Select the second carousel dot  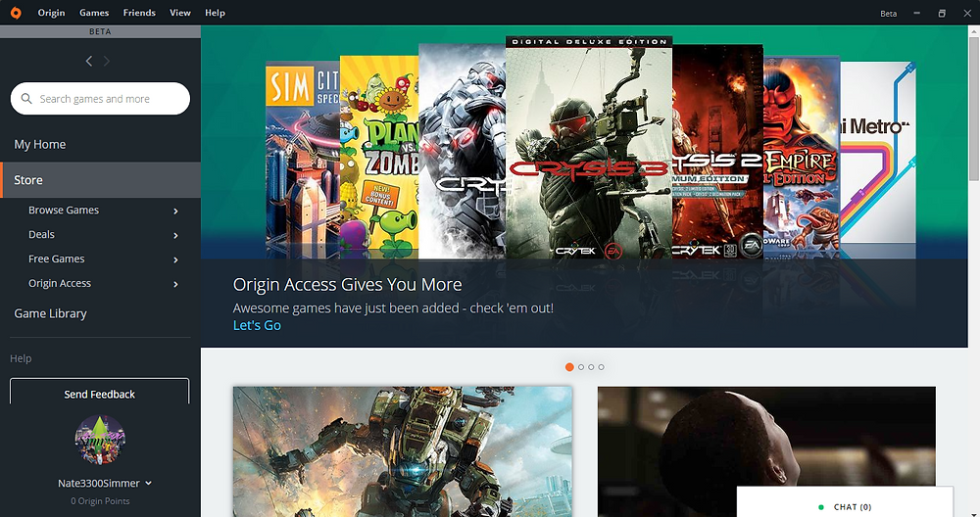pos(581,367)
